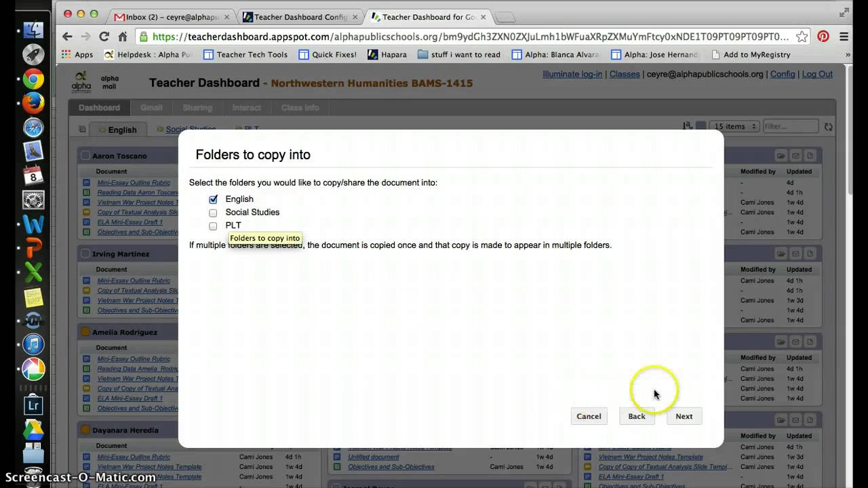Screen dimensions: 868x488
Task: Launch Firefox from the dock
Action: 33,103
